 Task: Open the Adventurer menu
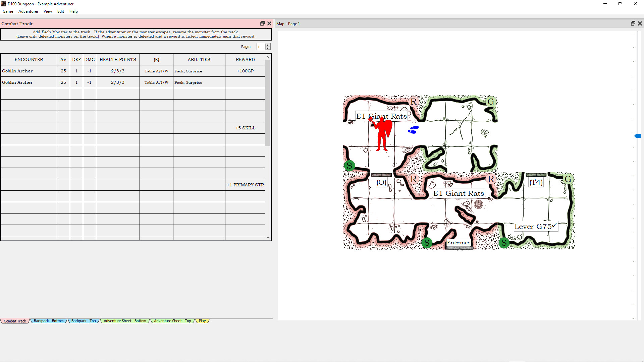tap(28, 11)
